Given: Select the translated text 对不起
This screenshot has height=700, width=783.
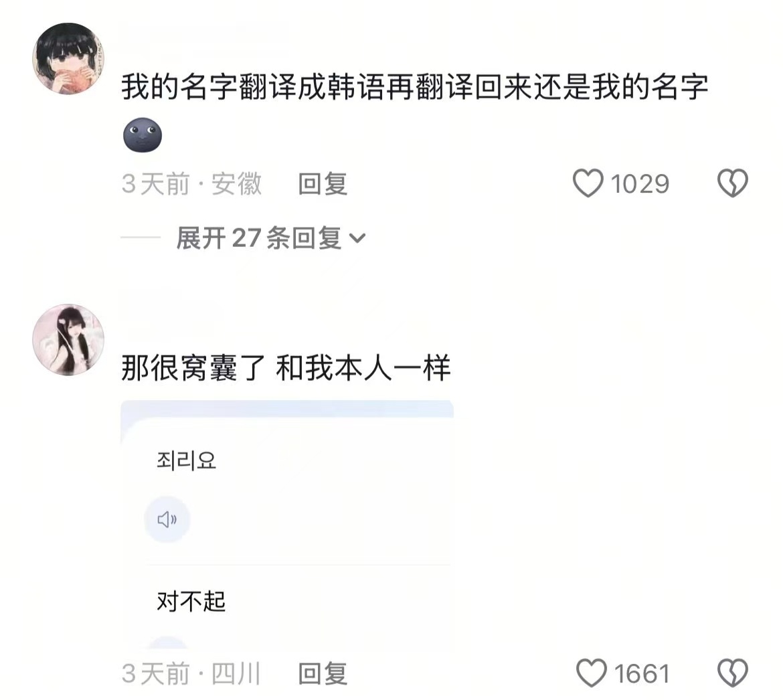Looking at the screenshot, I should pos(191,601).
